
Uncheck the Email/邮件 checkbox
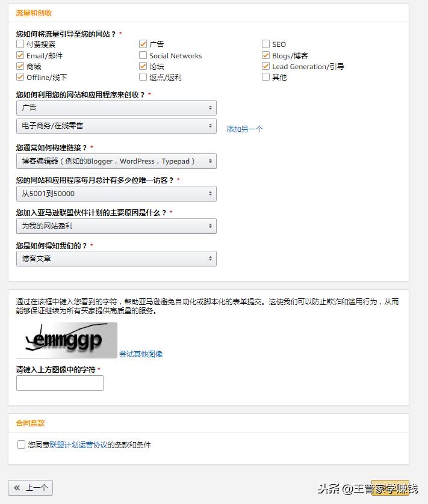20,55
